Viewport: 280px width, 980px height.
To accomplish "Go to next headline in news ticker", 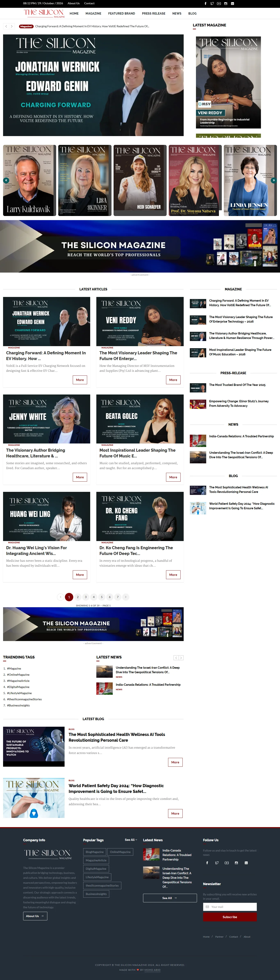I will coord(12,26).
